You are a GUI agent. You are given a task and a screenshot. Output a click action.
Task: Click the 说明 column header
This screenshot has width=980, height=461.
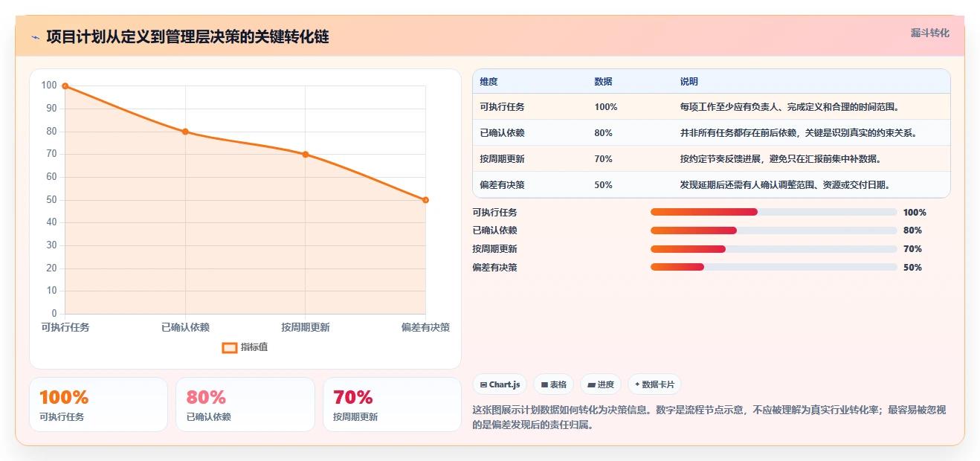(x=689, y=82)
